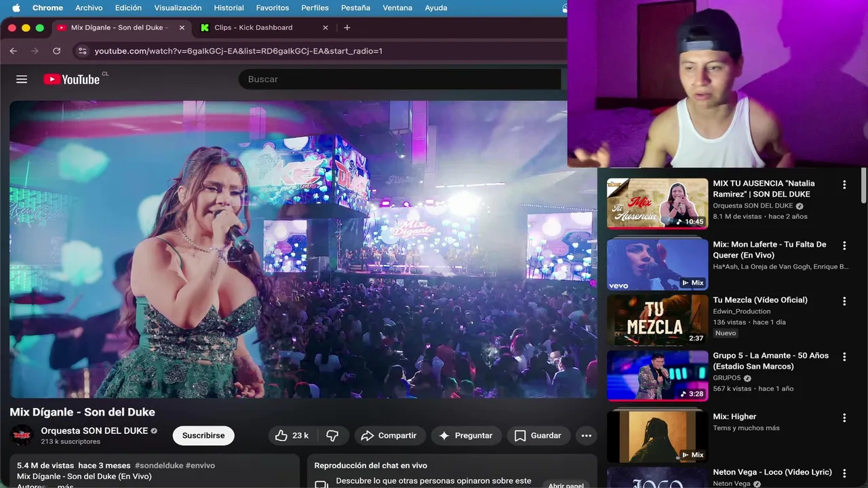
Task: Go to the YouTube home logo
Action: click(72, 79)
